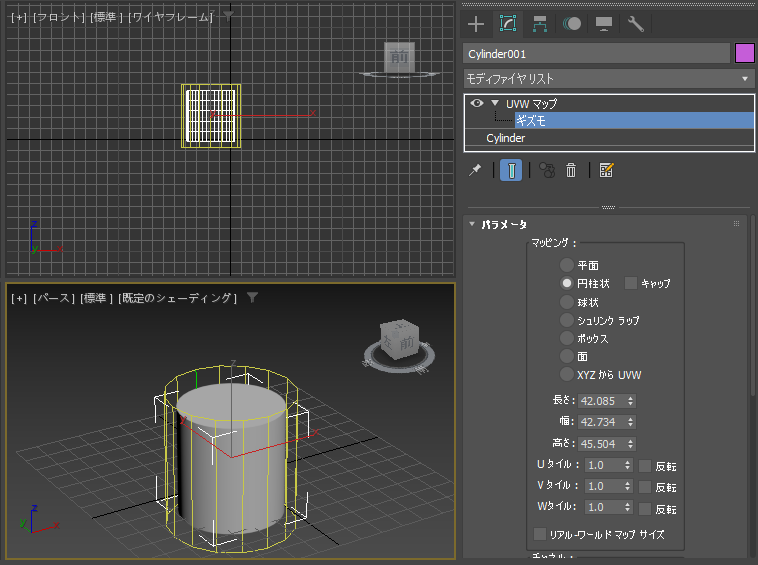Open [既定のシェーディング] viewport menu

click(x=177, y=298)
